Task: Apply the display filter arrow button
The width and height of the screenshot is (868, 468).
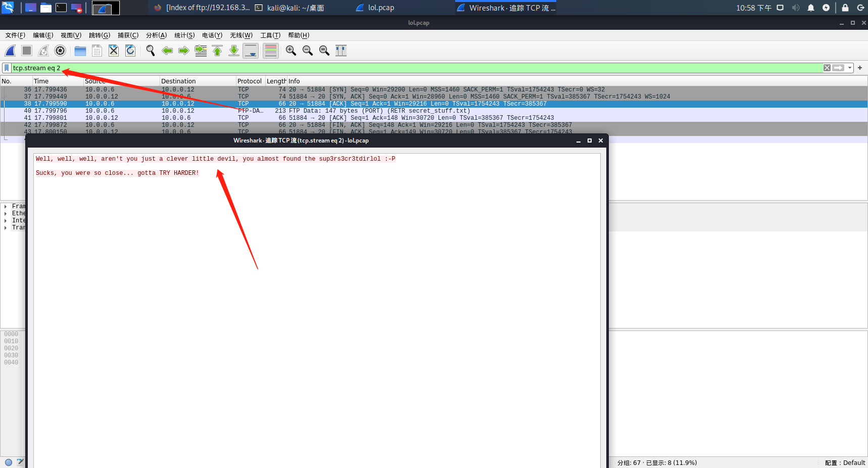Action: click(x=839, y=68)
